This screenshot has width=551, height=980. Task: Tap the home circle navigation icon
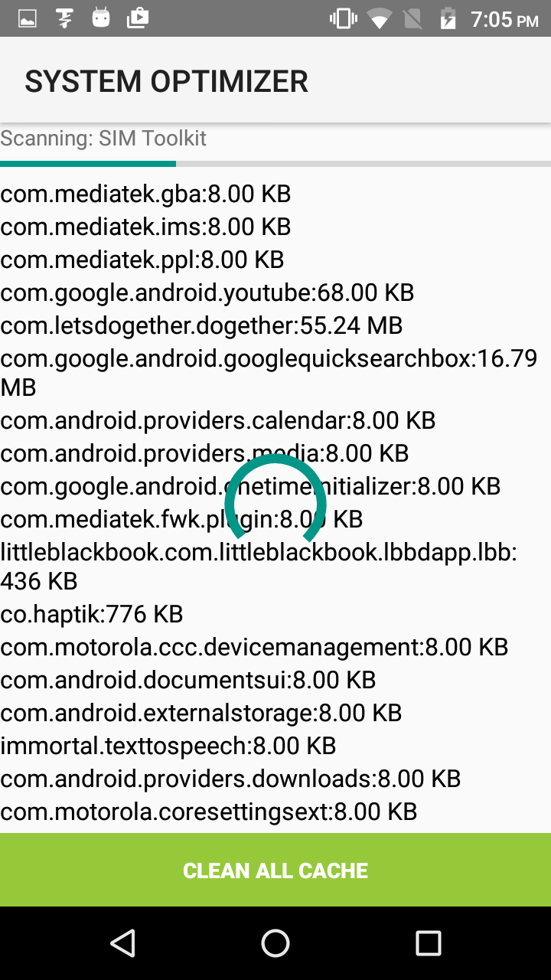pos(275,943)
